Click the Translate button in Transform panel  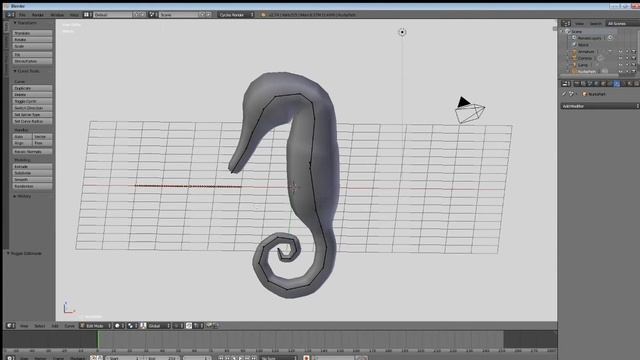tap(32, 33)
